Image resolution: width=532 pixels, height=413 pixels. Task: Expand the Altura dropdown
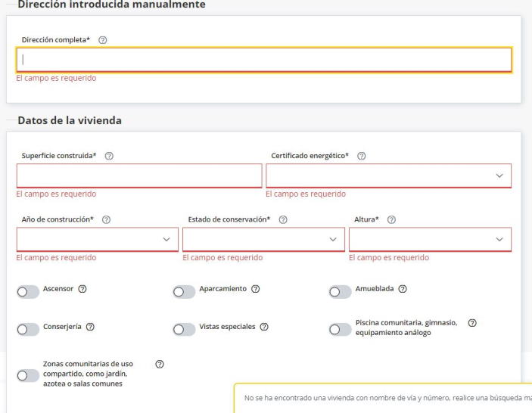(430, 239)
